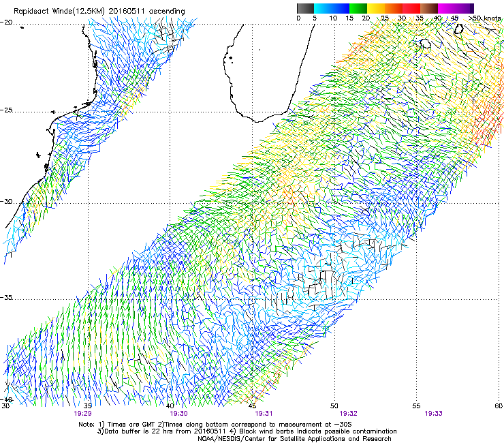This screenshot has height=443, width=504.
Task: Click the green 15-20 knots color segment
Action: [358, 8]
